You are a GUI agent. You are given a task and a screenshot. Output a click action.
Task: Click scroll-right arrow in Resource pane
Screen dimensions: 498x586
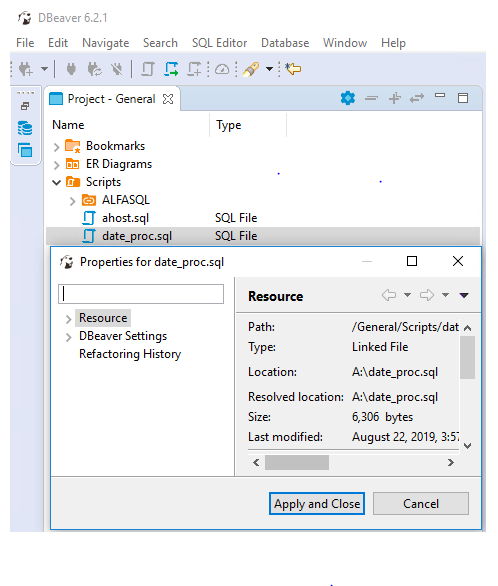pos(451,463)
